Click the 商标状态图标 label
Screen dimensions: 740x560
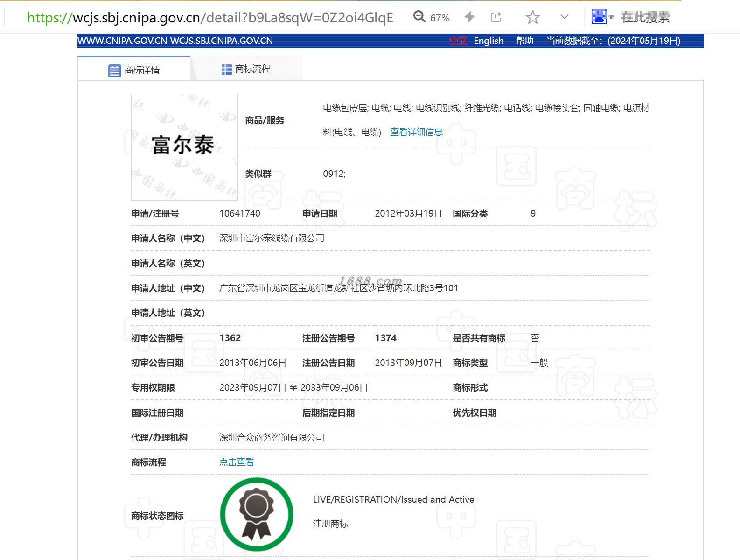tap(157, 516)
